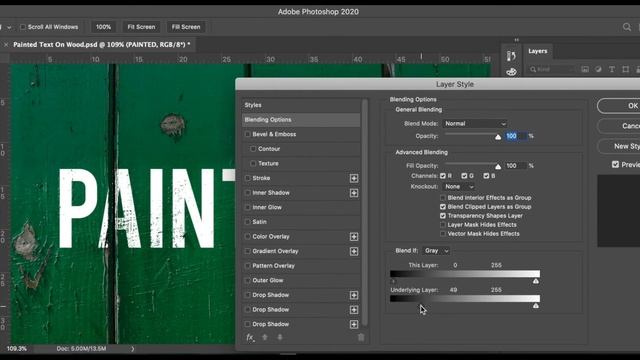Click the delete effect trash icon

[x=361, y=338]
